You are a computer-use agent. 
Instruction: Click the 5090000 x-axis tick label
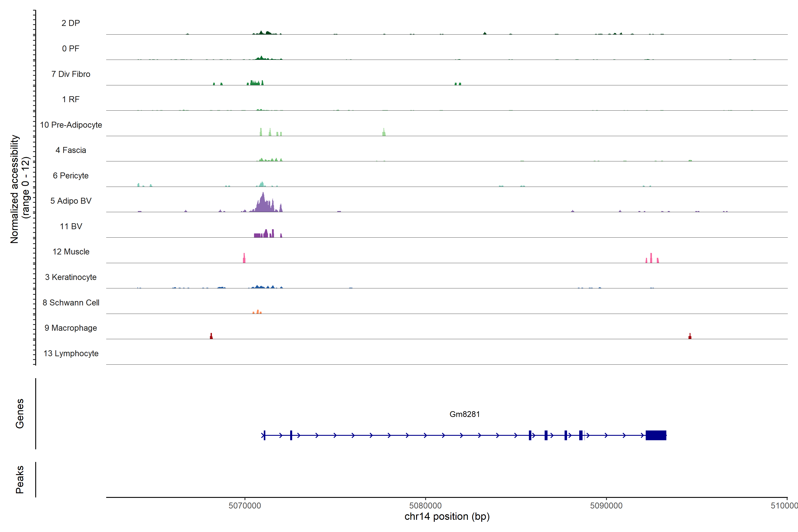tap(606, 506)
